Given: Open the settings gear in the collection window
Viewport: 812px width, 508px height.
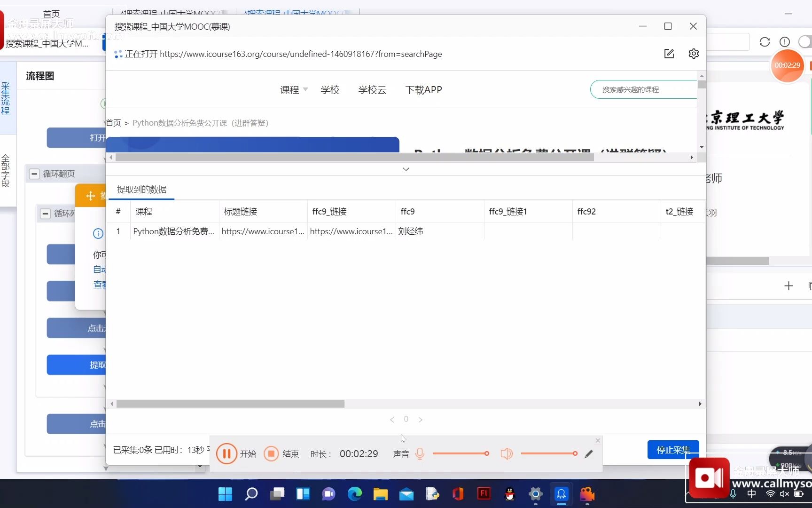Looking at the screenshot, I should point(694,54).
